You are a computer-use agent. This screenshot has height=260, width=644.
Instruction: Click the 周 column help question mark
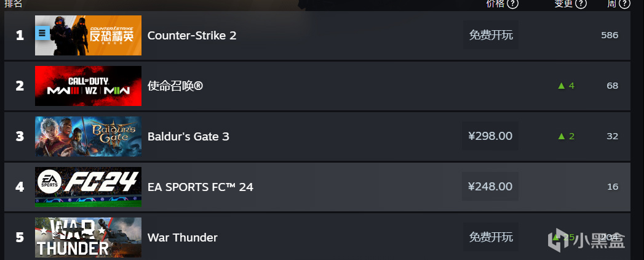626,4
